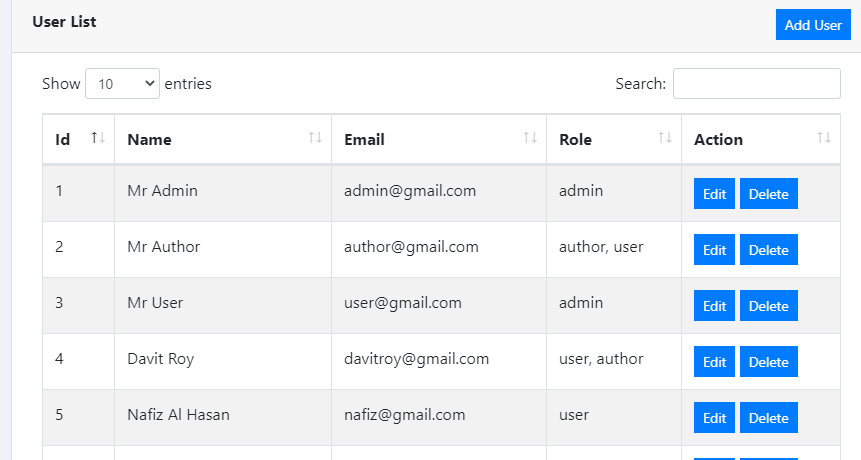Edit the Mr Admin user
Screen dimensions: 861x460
pos(714,194)
